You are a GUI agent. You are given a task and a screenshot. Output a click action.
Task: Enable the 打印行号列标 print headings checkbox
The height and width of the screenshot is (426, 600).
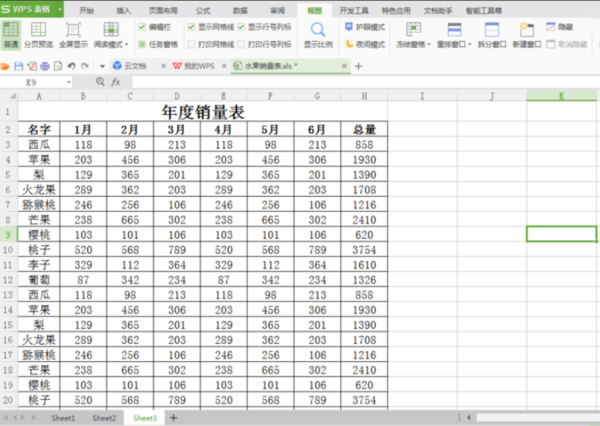241,44
